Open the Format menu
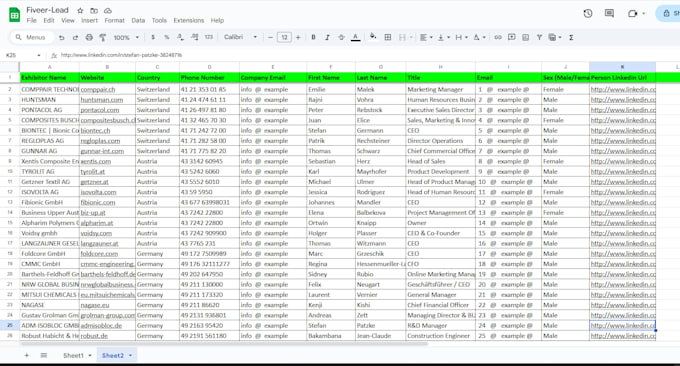The width and height of the screenshot is (680, 366). coord(114,20)
